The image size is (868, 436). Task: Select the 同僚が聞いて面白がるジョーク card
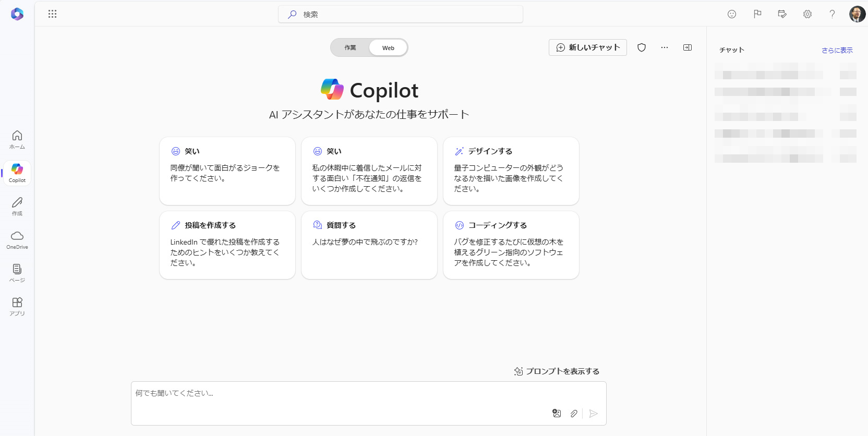[x=227, y=171]
